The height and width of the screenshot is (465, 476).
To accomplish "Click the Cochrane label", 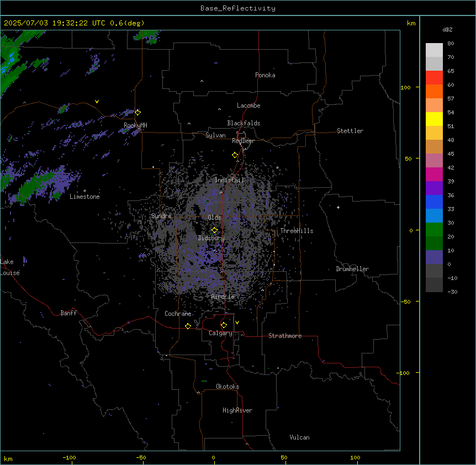I will click(x=178, y=314).
